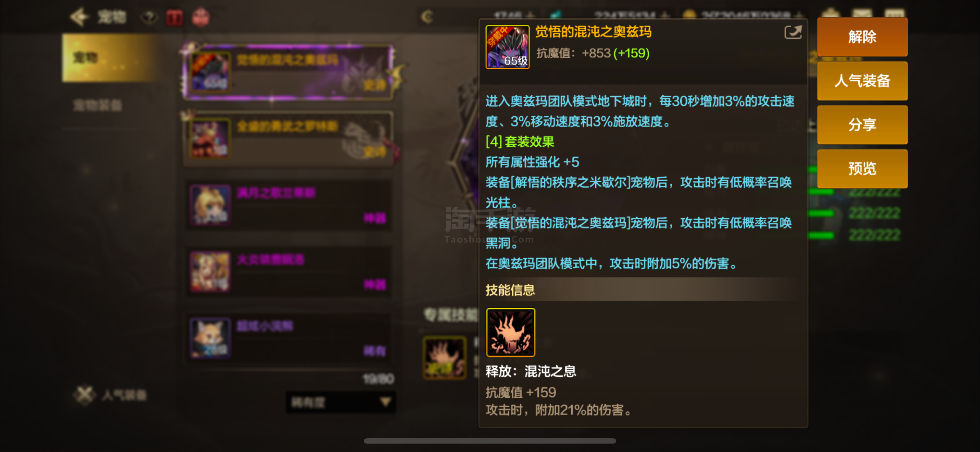
Task: Tap the 混沌之息 skill icon
Action: tap(510, 332)
